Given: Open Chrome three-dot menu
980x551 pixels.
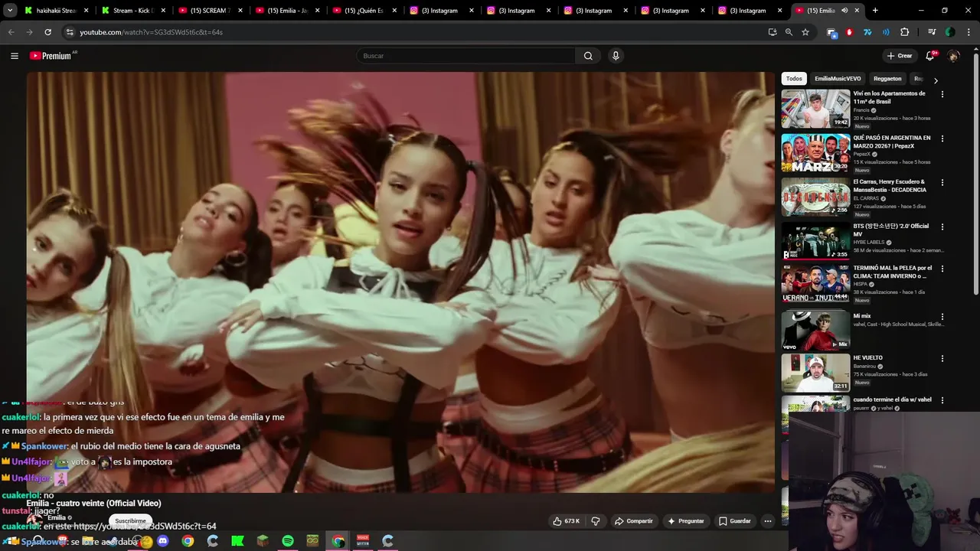Looking at the screenshot, I should tap(969, 32).
